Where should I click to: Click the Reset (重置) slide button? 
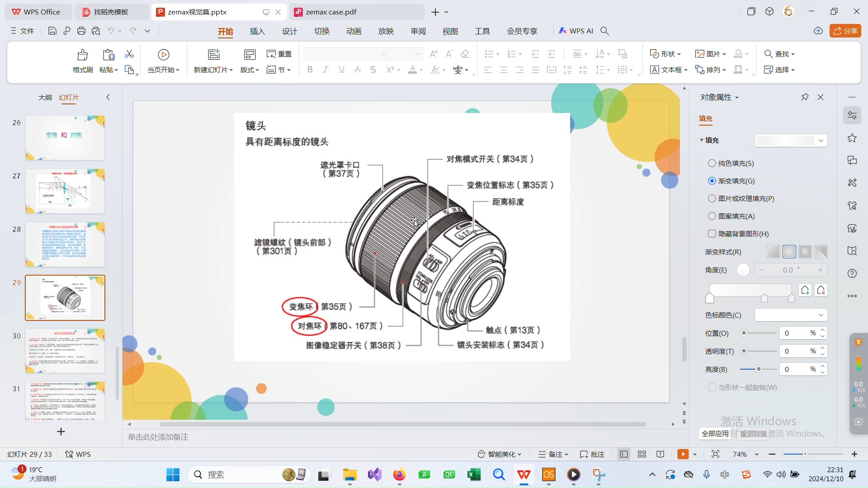tap(279, 54)
